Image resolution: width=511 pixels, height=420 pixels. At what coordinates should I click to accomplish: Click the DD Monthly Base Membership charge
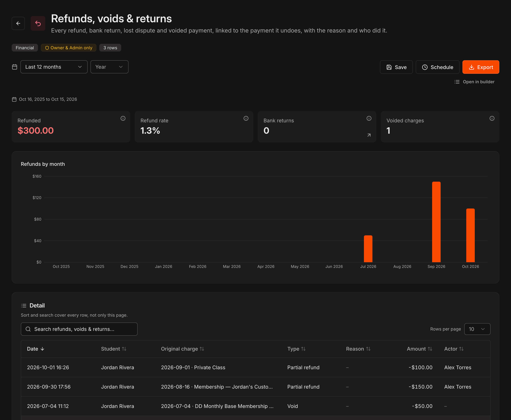pos(217,406)
